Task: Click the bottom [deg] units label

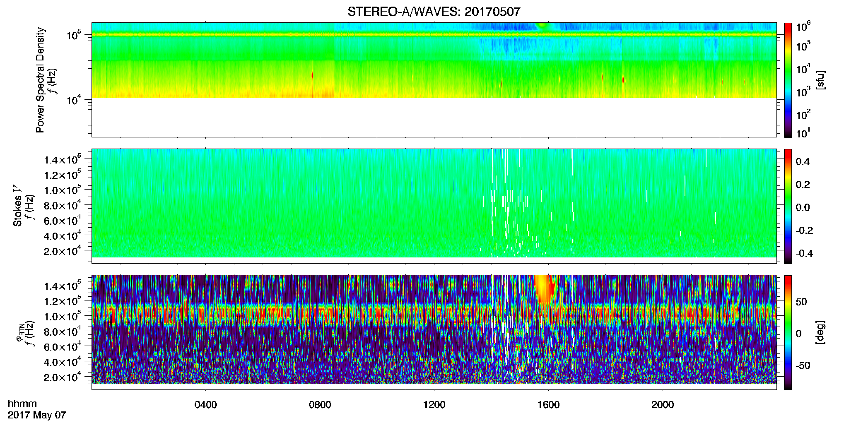Action: (x=821, y=332)
